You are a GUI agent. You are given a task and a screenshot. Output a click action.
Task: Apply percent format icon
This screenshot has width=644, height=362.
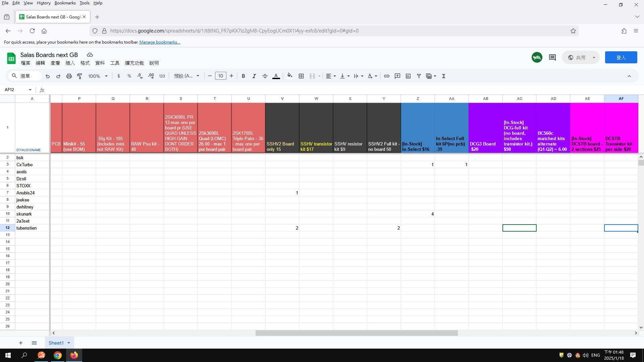point(129,76)
